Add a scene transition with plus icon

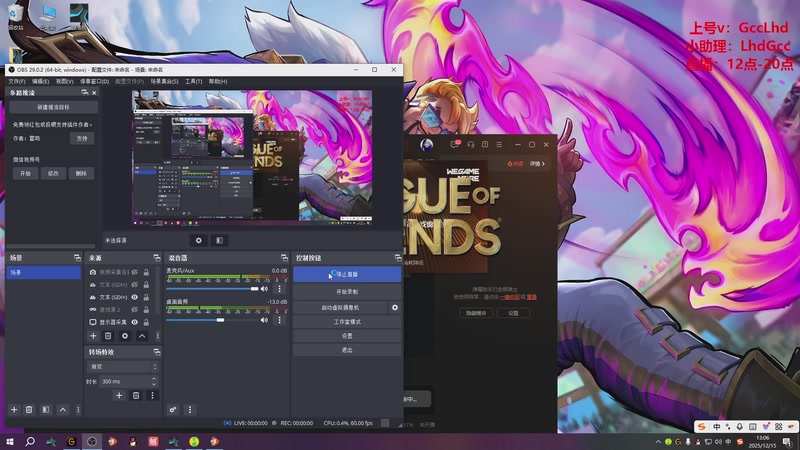pos(119,395)
